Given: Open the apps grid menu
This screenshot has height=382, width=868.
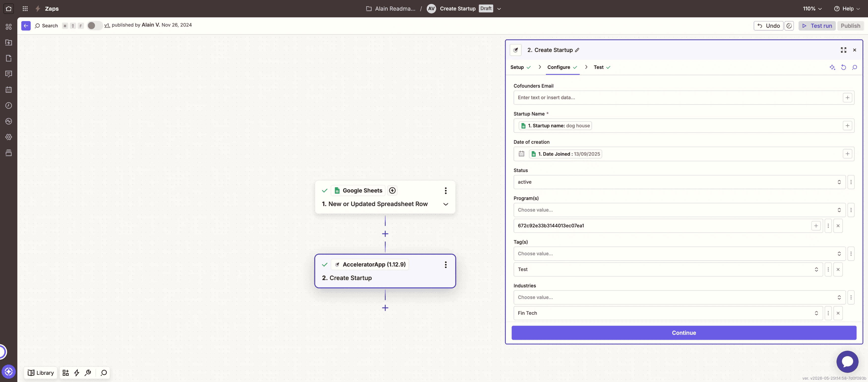Looking at the screenshot, I should [25, 8].
